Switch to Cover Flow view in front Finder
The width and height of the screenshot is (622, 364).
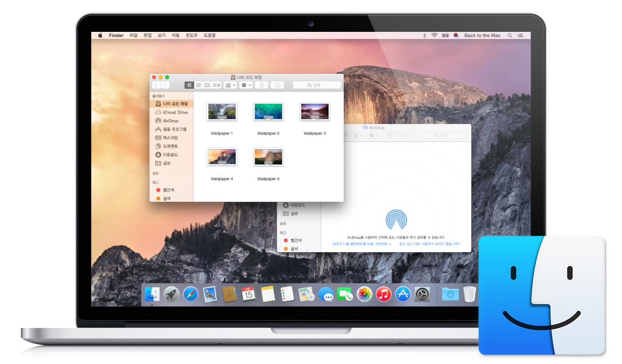point(217,85)
